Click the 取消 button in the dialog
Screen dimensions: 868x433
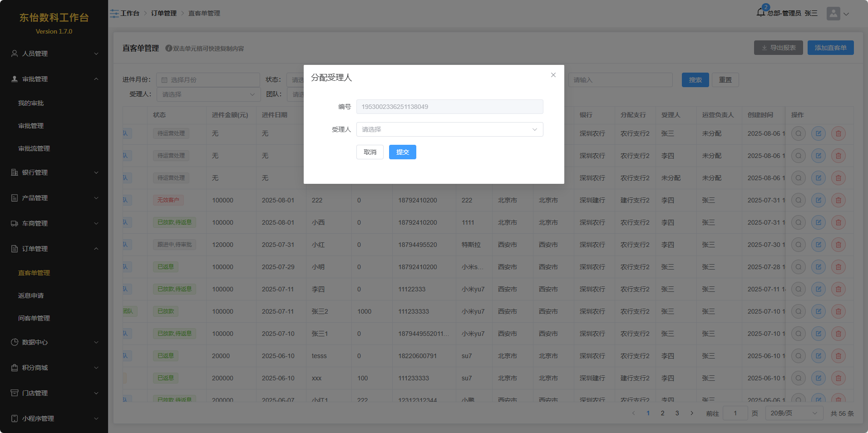[x=370, y=152]
